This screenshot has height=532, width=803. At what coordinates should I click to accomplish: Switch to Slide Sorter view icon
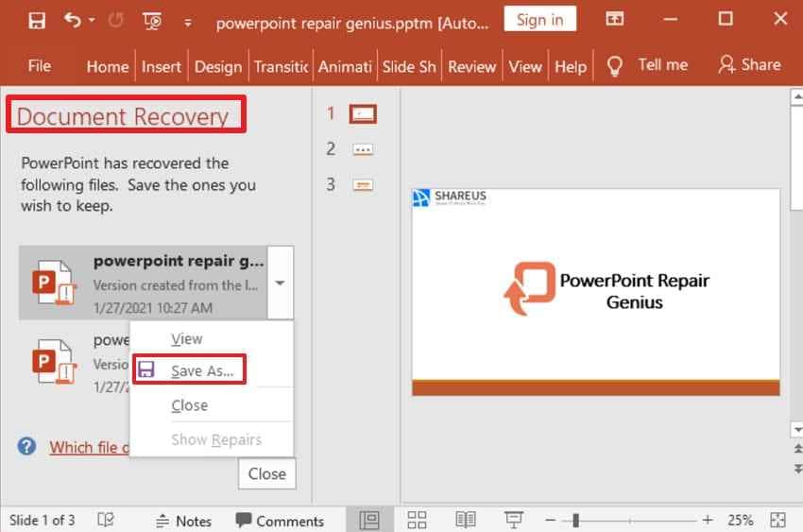(x=417, y=520)
